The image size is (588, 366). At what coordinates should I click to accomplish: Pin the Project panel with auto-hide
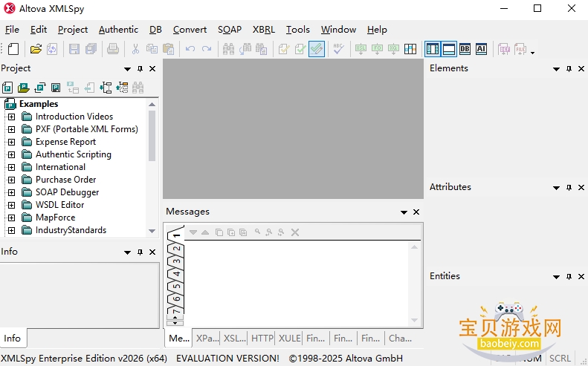pos(140,68)
